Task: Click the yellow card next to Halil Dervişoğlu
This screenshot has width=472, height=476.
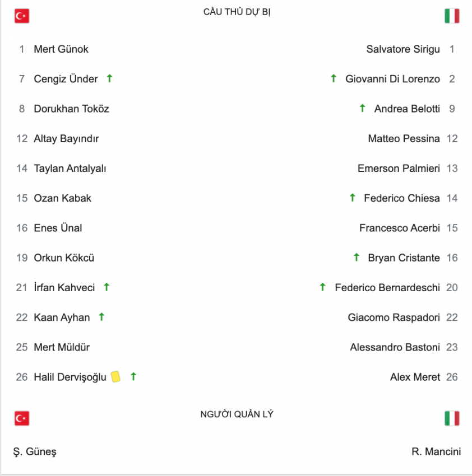Action: pos(115,377)
